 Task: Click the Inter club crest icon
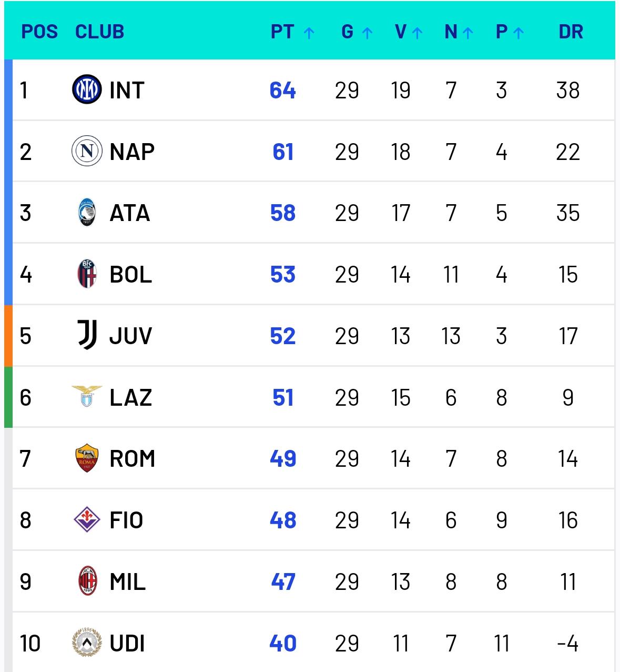pos(87,89)
